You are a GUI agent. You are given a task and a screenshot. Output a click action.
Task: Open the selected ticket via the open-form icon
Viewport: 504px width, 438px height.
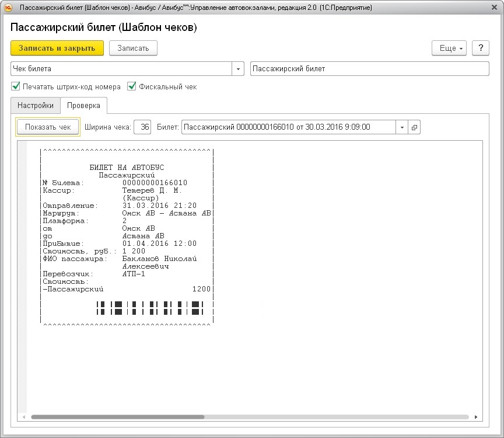click(414, 127)
